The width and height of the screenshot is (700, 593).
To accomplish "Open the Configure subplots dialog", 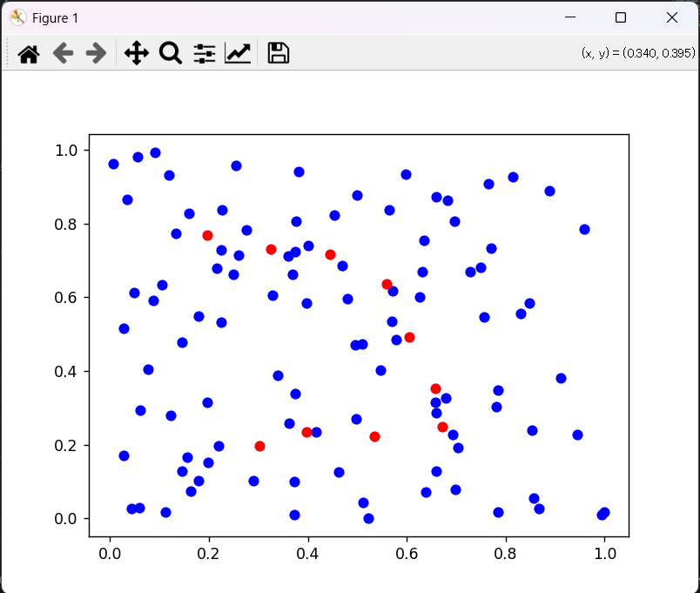I will coord(205,54).
